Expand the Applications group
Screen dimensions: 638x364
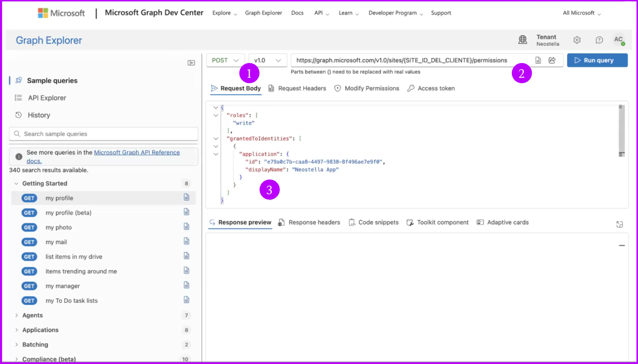[16, 330]
